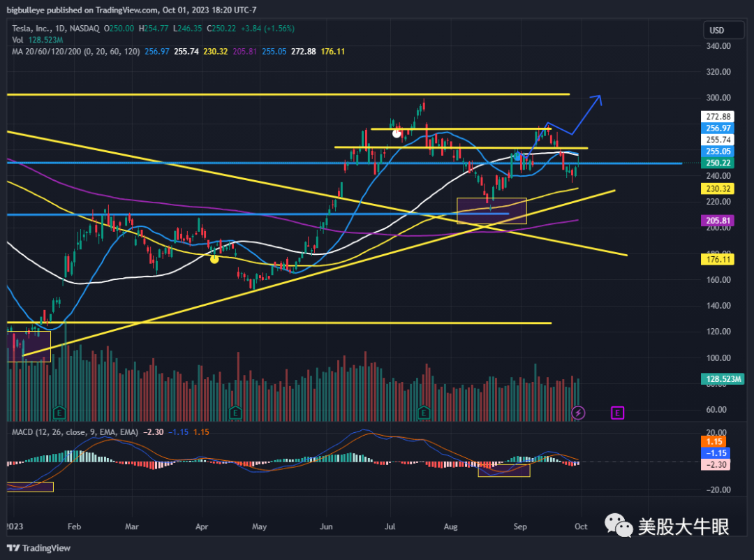Click the bigbulleye published on TradingView.com header
Viewport: 754px width, 560px height.
pyautogui.click(x=131, y=10)
